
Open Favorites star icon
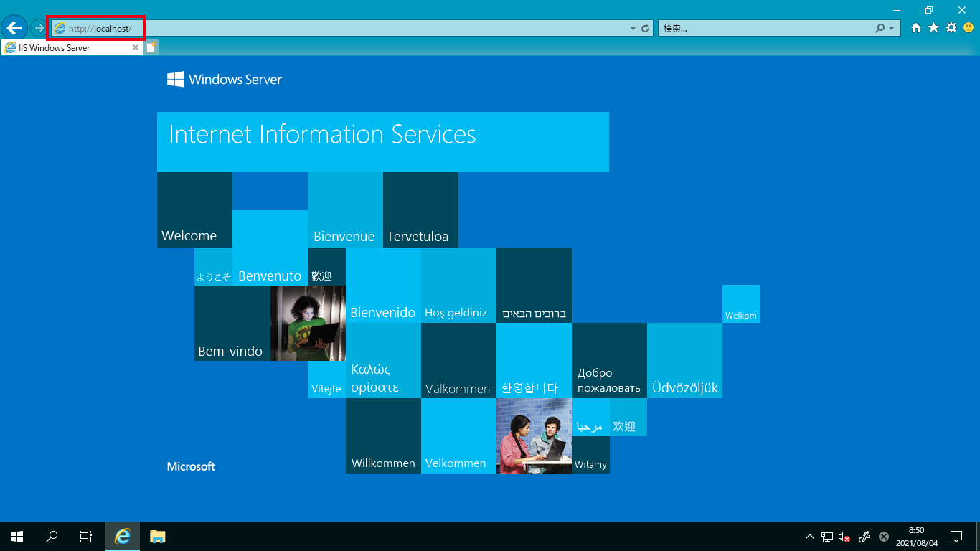933,28
